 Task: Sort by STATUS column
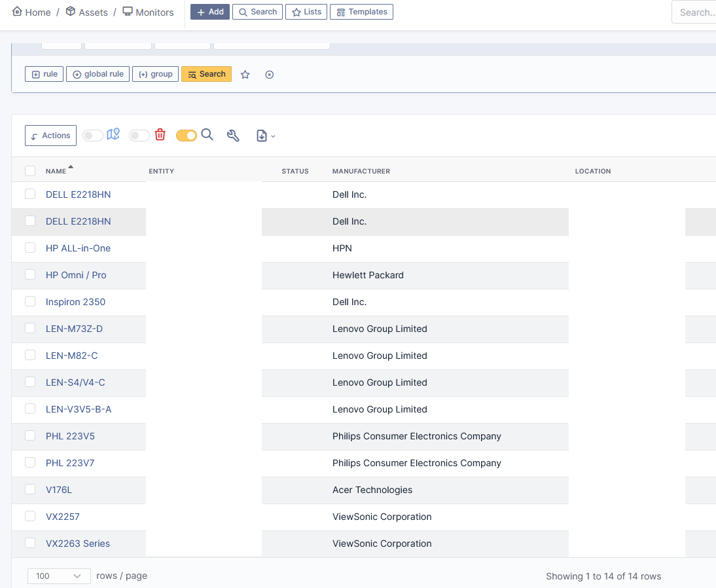pyautogui.click(x=295, y=171)
